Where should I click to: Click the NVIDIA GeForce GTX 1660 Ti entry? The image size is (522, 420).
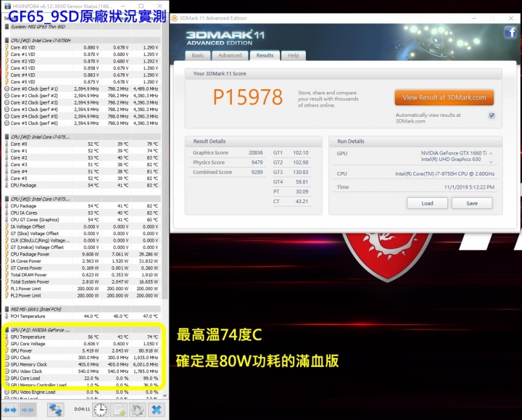tap(454, 153)
